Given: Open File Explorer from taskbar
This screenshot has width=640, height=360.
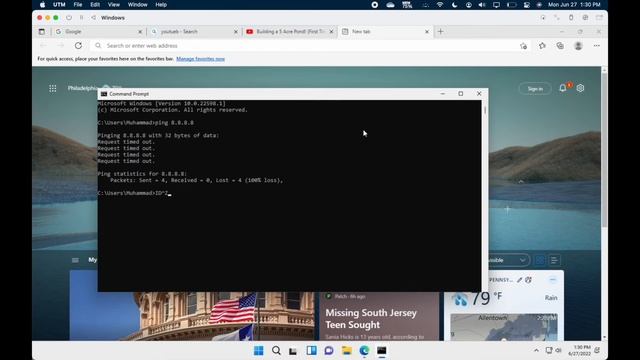Looking at the screenshot, I should 347,351.
